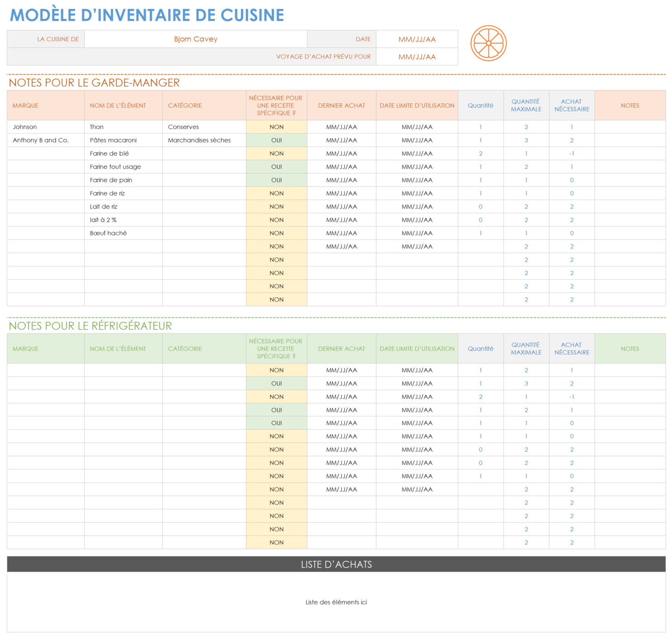Click the 'Farine de riz' cell
Screen dimensions: 672x635
point(123,193)
